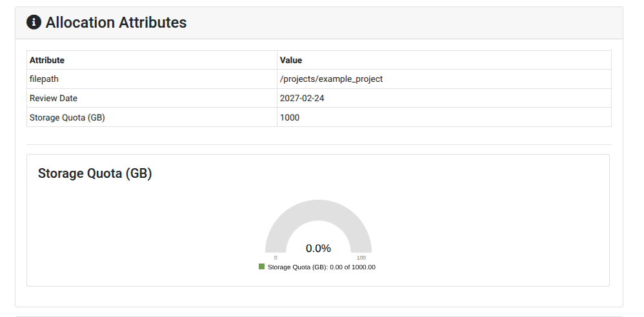Viewport: 644px width, 317px height.
Task: Click the Storage Quota (GB) chart title
Action: click(95, 173)
